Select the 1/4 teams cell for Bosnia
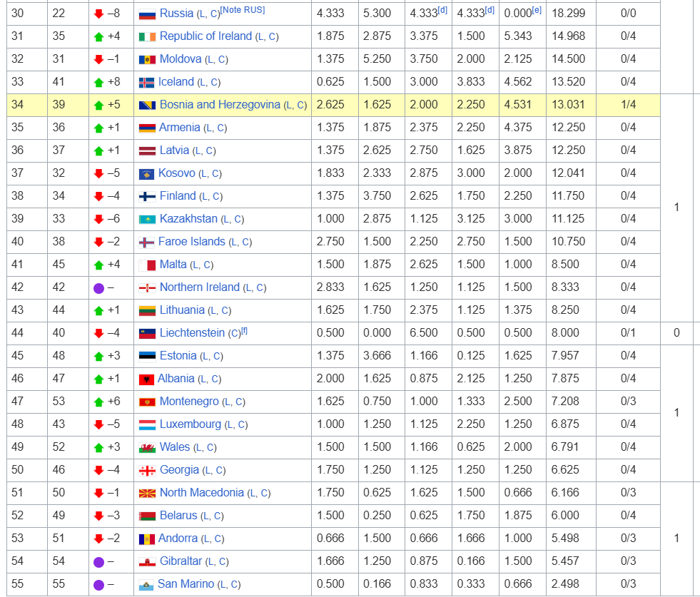Viewport: 700px width, 597px height. click(628, 104)
